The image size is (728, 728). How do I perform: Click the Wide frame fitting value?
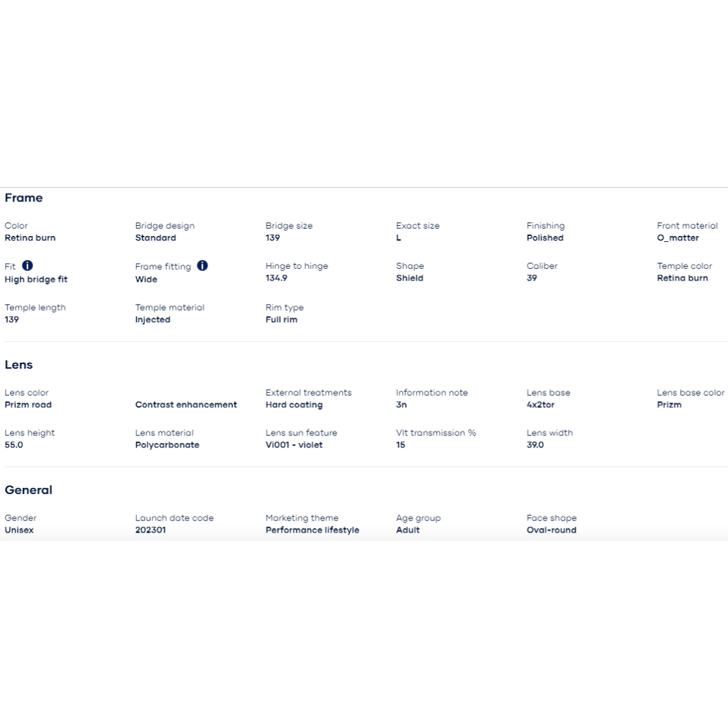(146, 279)
